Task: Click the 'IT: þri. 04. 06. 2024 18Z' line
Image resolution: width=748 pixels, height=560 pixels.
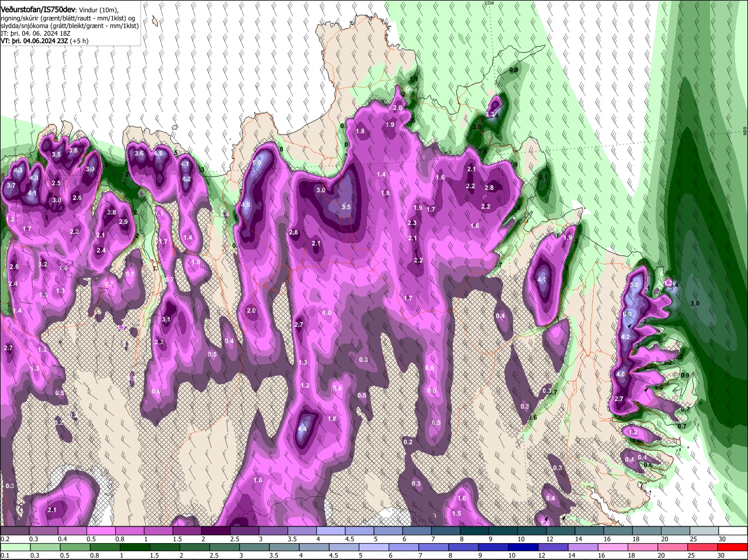Action: [36, 33]
